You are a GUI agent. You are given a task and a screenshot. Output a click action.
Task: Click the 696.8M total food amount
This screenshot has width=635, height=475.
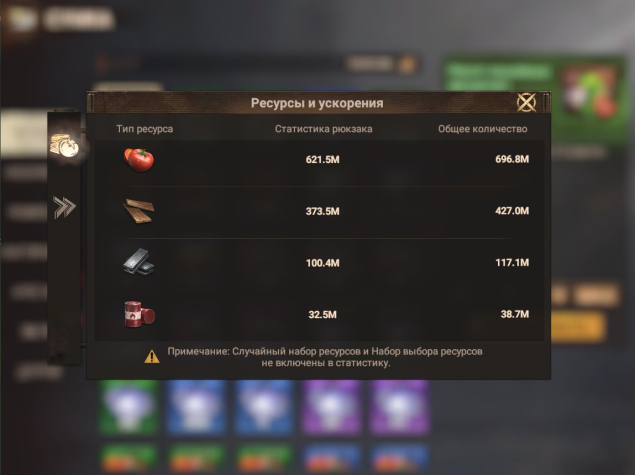click(512, 159)
